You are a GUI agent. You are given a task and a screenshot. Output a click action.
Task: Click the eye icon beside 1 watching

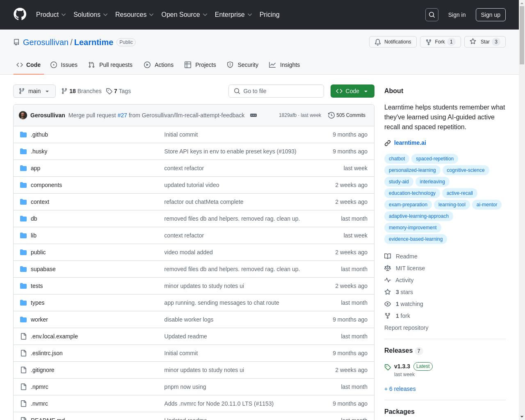coord(388,304)
